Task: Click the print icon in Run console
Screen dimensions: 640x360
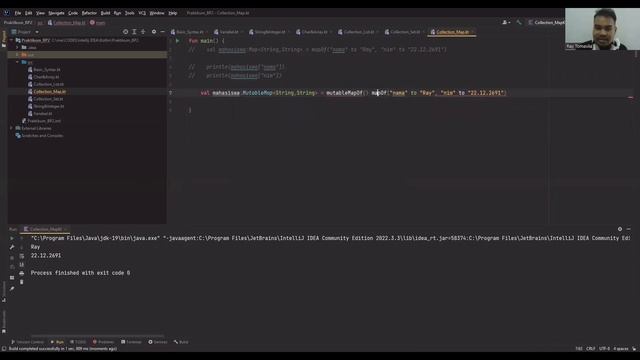Action: point(22,273)
